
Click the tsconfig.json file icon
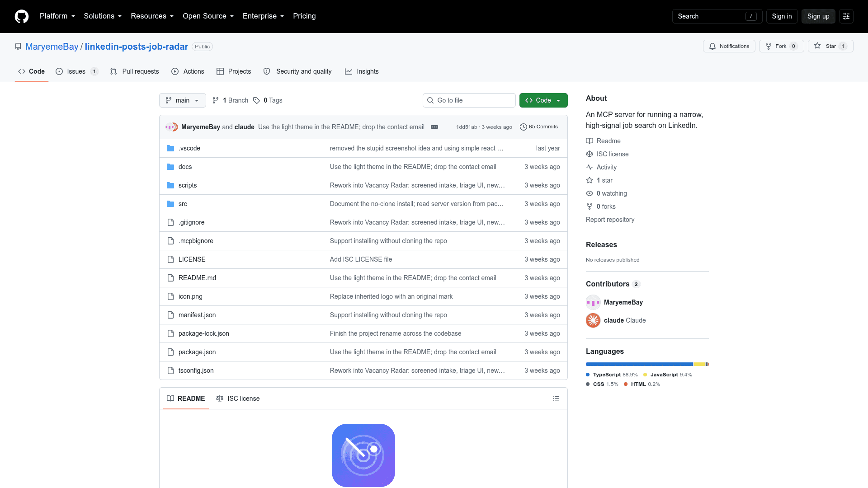[x=170, y=371]
